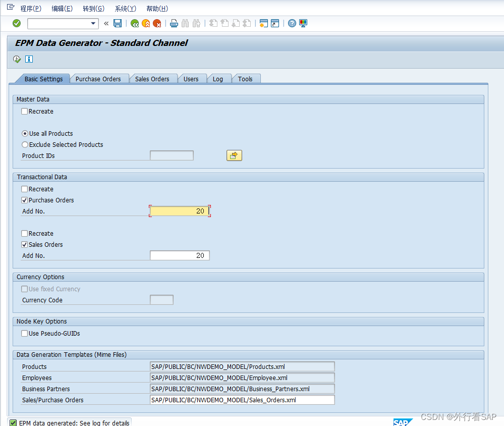The width and height of the screenshot is (504, 426).
Task: Click the blue Information icon
Action: pyautogui.click(x=29, y=59)
